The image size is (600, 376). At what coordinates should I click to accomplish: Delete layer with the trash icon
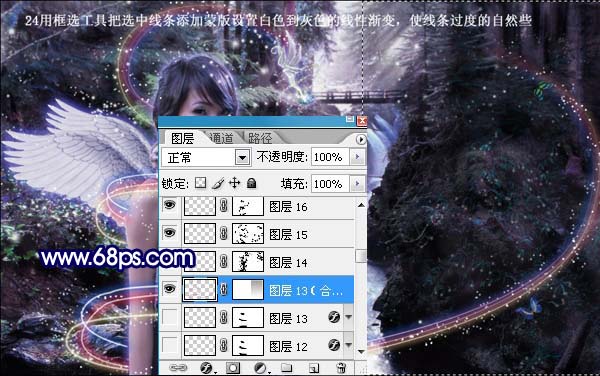tap(341, 368)
